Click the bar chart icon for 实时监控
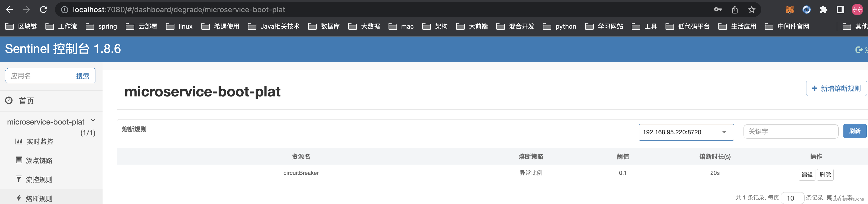The height and width of the screenshot is (204, 868). click(x=19, y=141)
